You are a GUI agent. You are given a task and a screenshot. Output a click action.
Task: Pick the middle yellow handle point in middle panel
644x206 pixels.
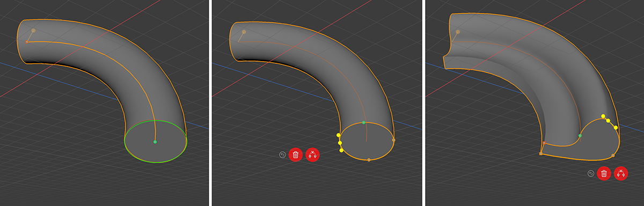click(340, 143)
